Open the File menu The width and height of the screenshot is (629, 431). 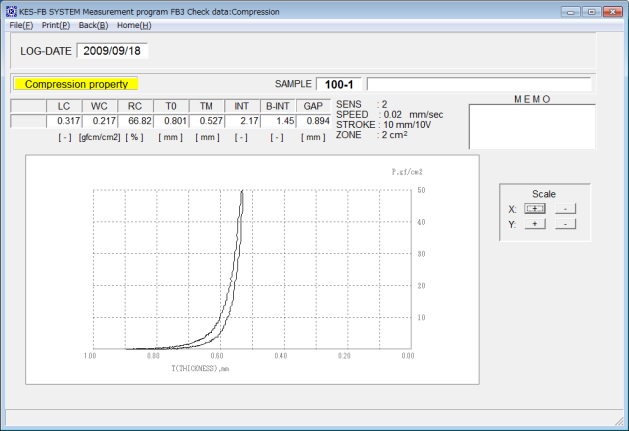pyautogui.click(x=21, y=25)
